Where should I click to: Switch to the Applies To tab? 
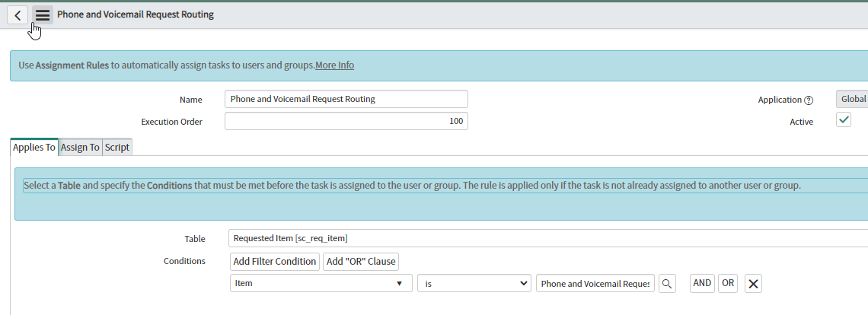(34, 148)
